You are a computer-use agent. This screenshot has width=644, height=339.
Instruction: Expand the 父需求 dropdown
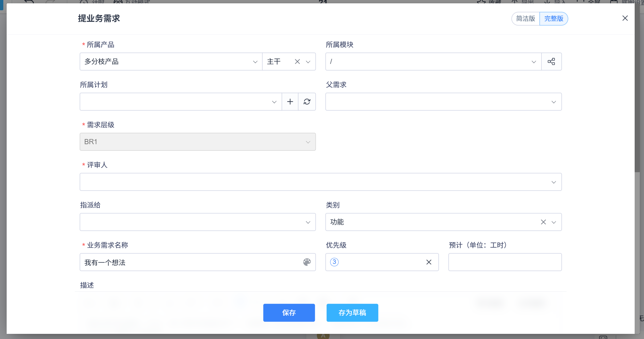pyautogui.click(x=443, y=102)
